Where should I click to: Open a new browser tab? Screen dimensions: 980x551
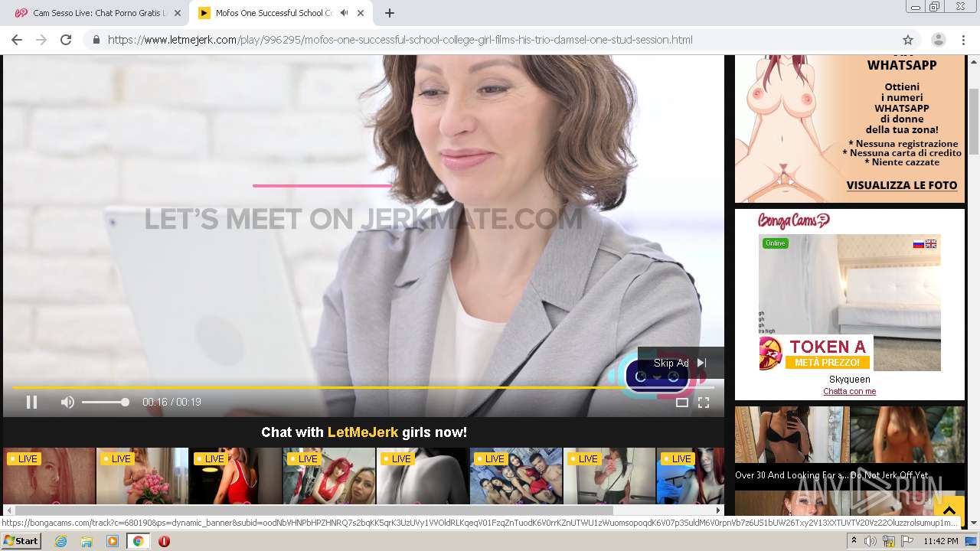(x=390, y=13)
